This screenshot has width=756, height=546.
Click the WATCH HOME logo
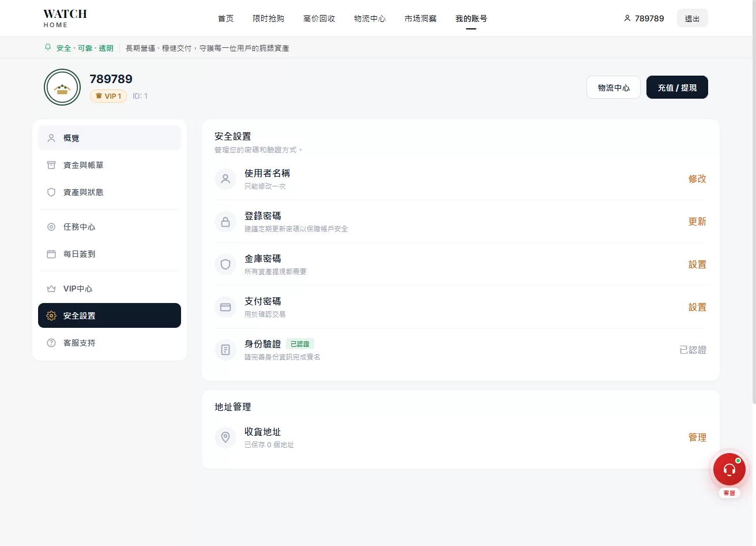tap(65, 18)
